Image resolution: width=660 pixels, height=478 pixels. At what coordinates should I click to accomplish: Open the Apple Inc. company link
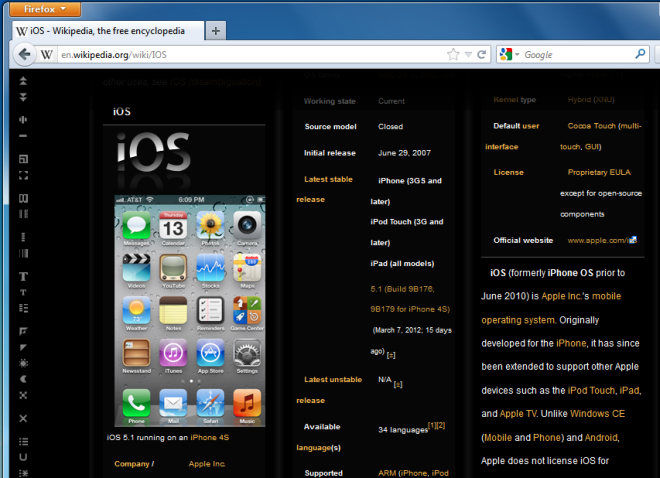[207, 464]
